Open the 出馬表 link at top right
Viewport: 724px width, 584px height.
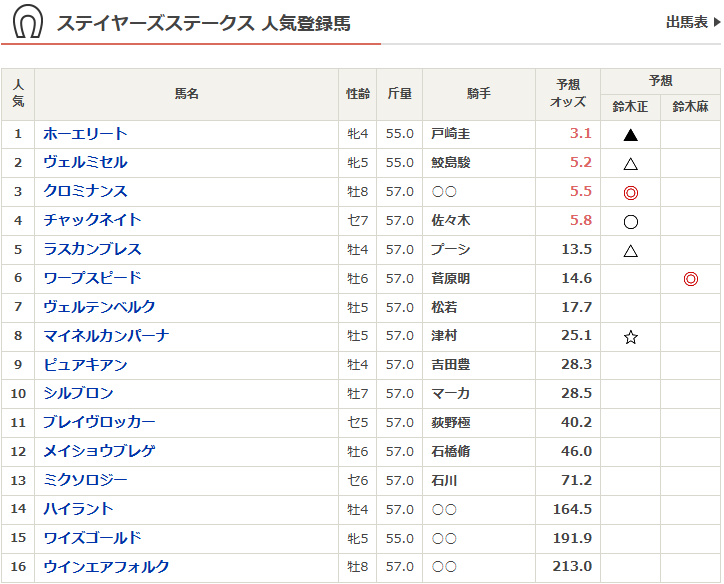coord(692,22)
